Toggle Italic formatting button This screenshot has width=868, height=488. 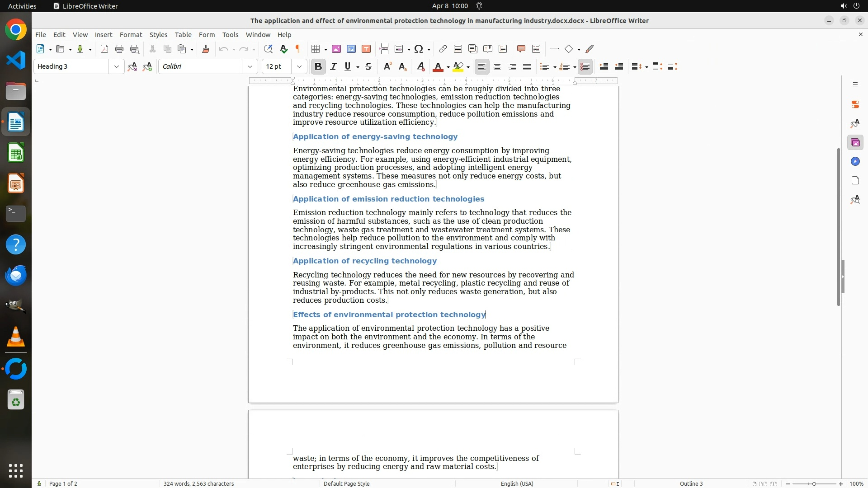coord(334,67)
